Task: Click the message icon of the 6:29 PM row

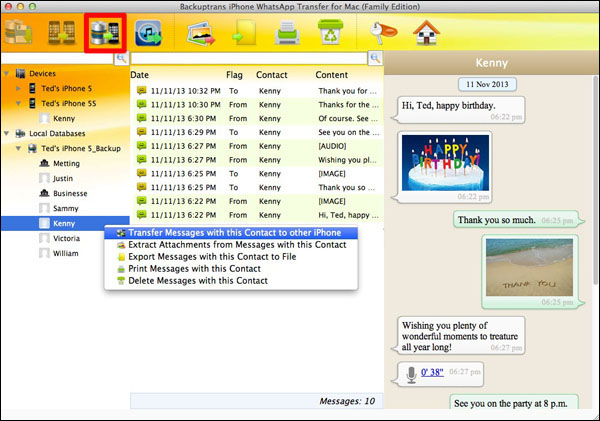Action: coord(142,132)
